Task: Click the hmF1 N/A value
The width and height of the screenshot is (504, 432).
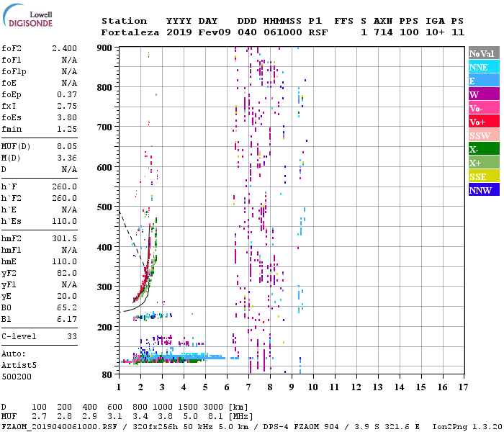Action: [x=69, y=250]
